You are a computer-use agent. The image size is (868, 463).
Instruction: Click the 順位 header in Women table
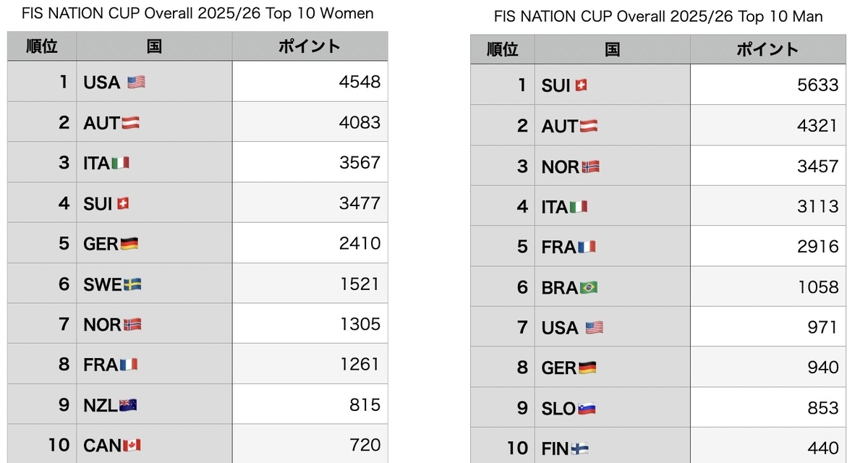[x=42, y=46]
